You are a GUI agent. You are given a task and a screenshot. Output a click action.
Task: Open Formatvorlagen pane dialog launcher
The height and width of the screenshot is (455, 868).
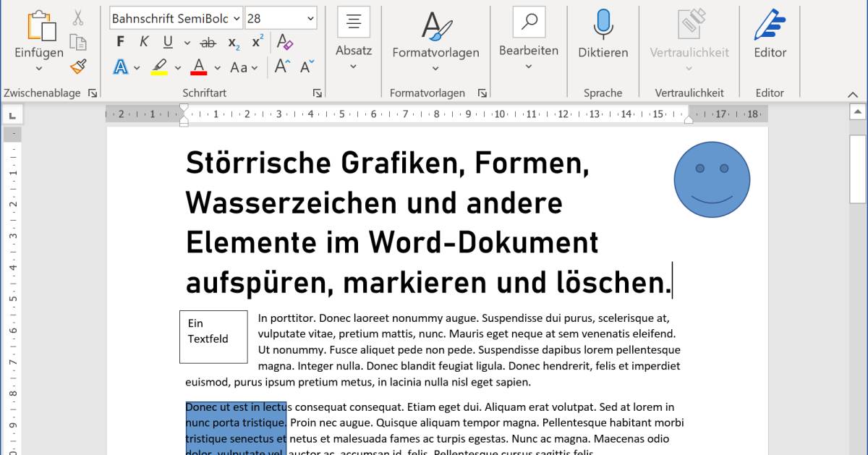tap(482, 93)
